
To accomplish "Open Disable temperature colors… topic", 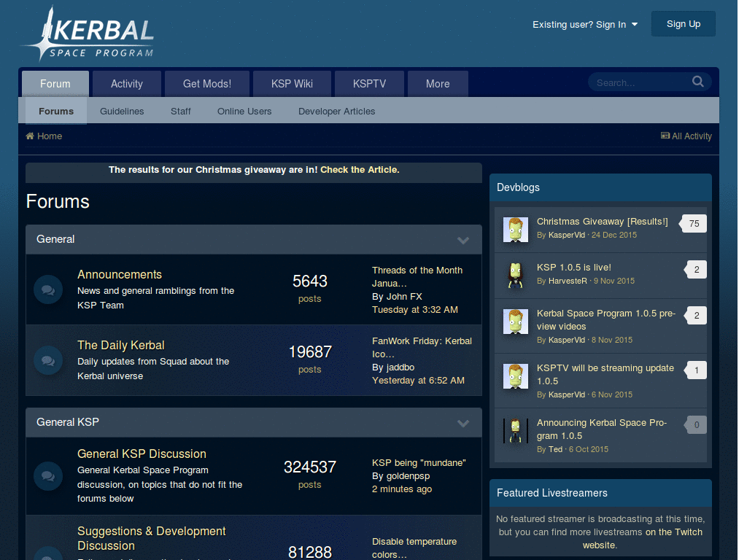I will (414, 548).
